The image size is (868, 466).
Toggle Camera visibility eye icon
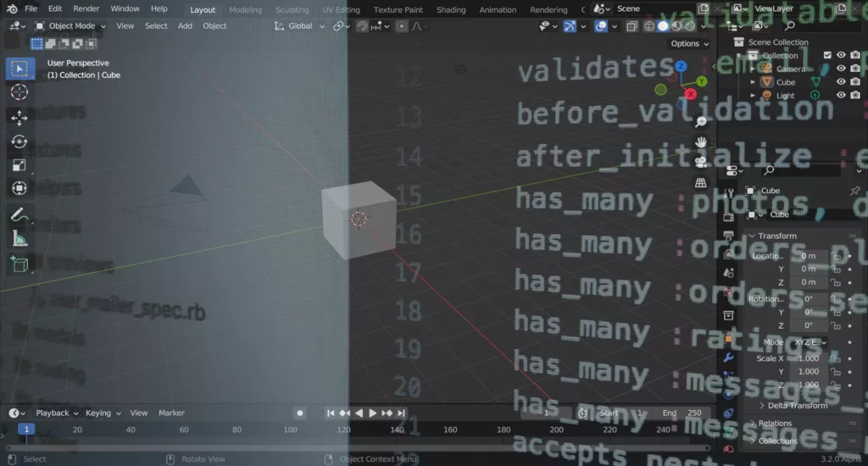click(841, 69)
